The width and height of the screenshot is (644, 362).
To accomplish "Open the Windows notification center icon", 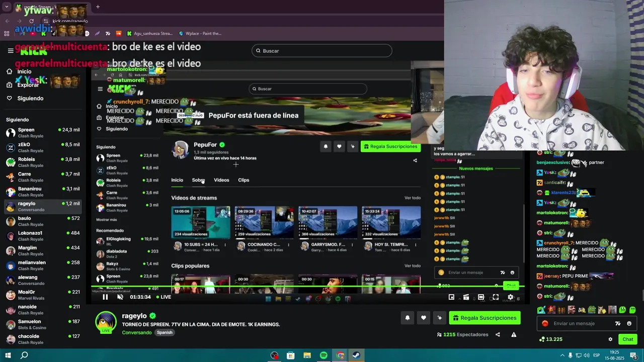I will point(633,355).
